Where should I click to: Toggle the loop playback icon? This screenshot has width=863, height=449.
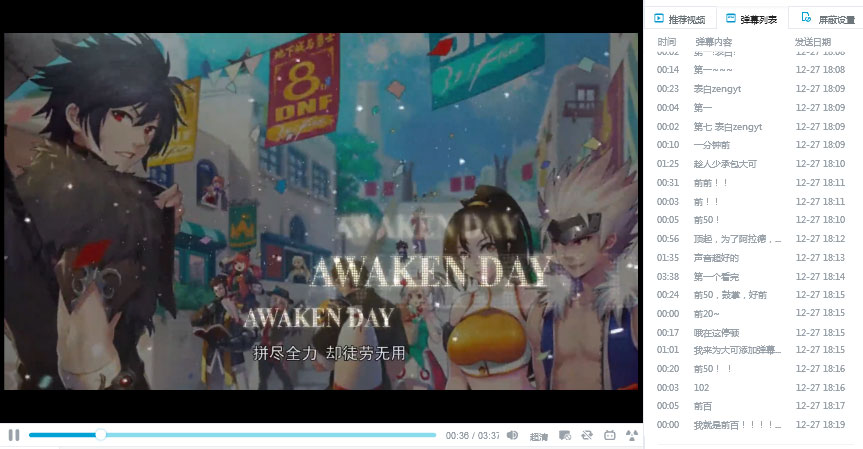[587, 435]
